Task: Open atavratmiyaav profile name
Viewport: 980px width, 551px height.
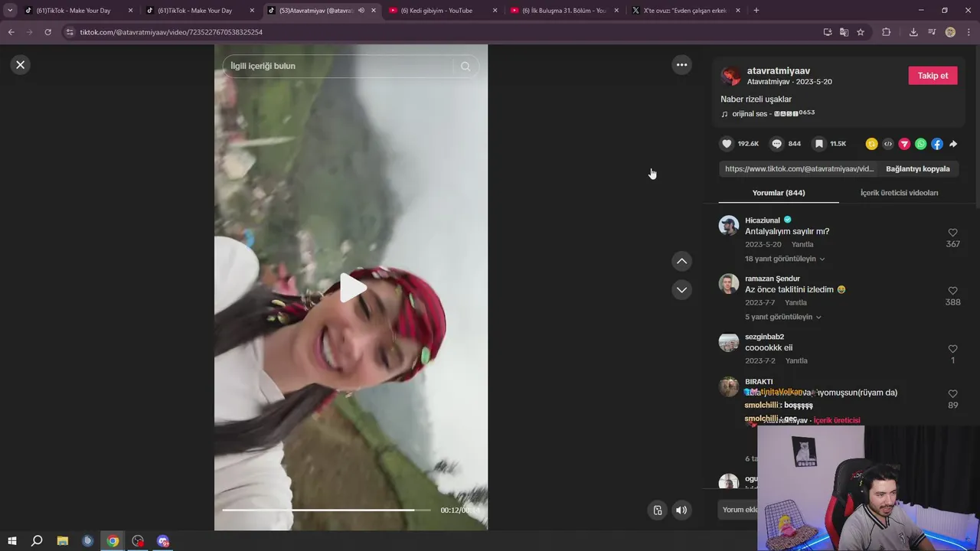Action: [x=779, y=71]
